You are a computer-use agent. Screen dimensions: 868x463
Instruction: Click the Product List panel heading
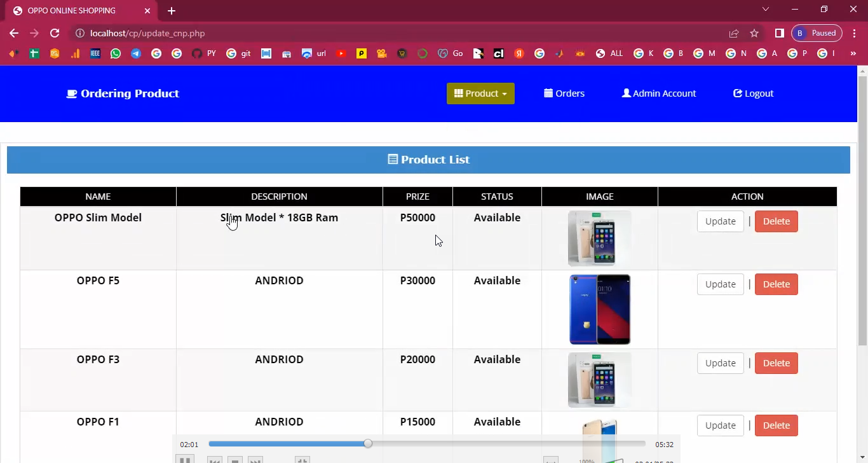pyautogui.click(x=428, y=160)
